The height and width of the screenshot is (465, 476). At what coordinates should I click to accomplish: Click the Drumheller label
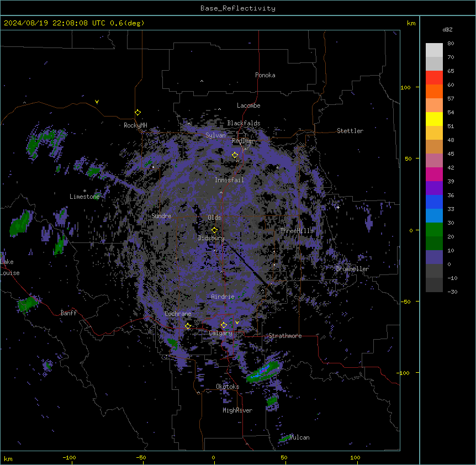click(x=352, y=269)
